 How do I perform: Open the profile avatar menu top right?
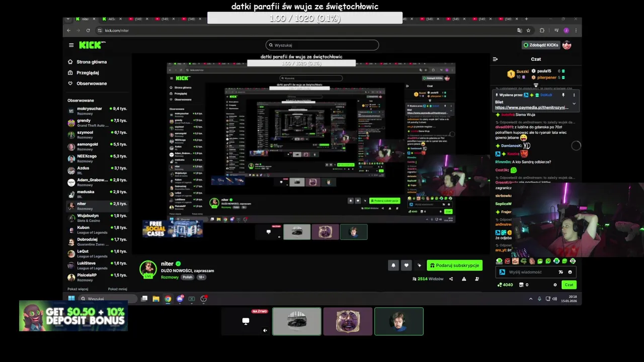pos(567,45)
